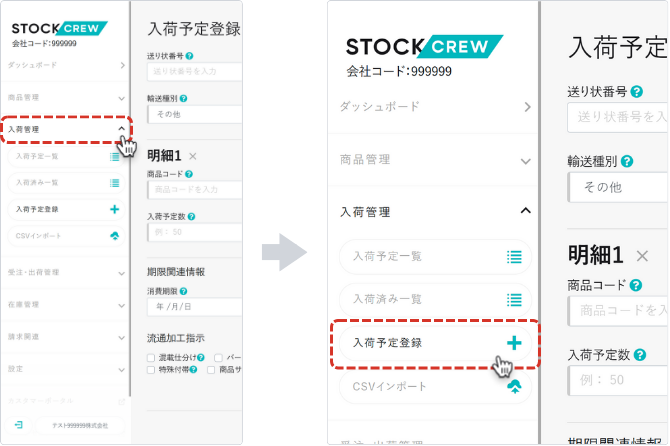Open 輸送種別 dropdown in the small left form
This screenshot has height=446, width=670.
(195, 115)
